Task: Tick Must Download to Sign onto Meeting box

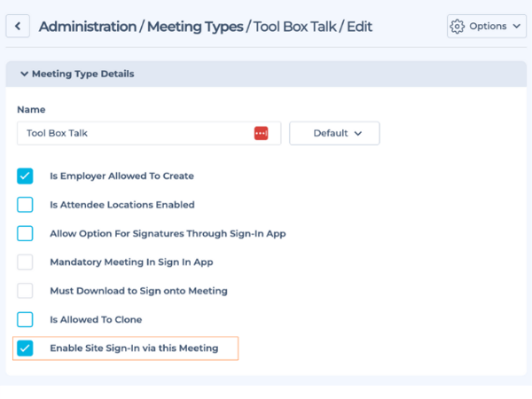Action: click(25, 290)
